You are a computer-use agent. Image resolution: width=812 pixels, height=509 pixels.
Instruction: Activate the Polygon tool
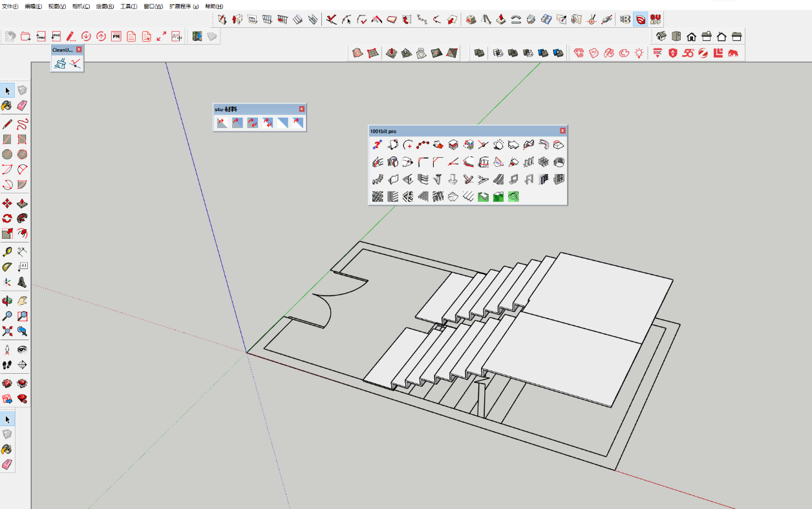(22, 154)
